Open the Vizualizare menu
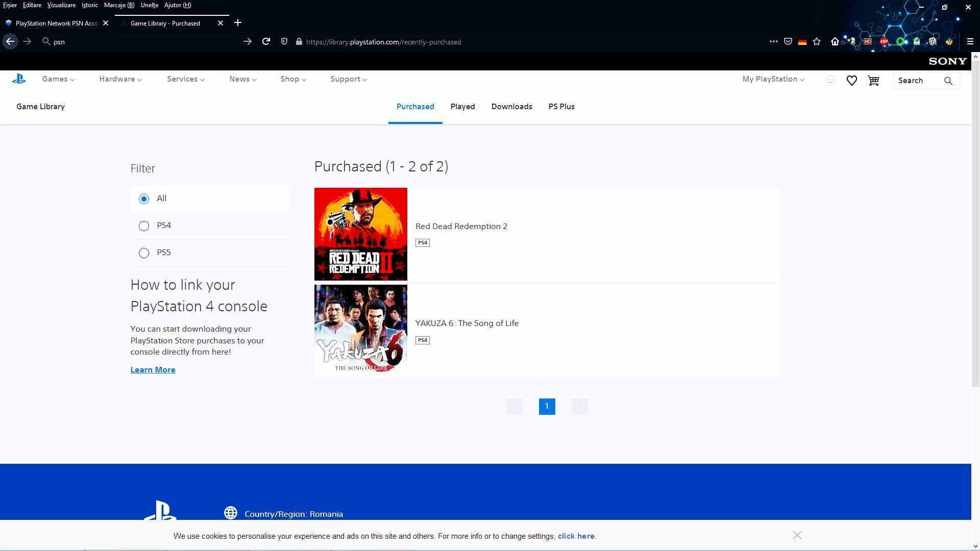The image size is (980, 551). [61, 5]
